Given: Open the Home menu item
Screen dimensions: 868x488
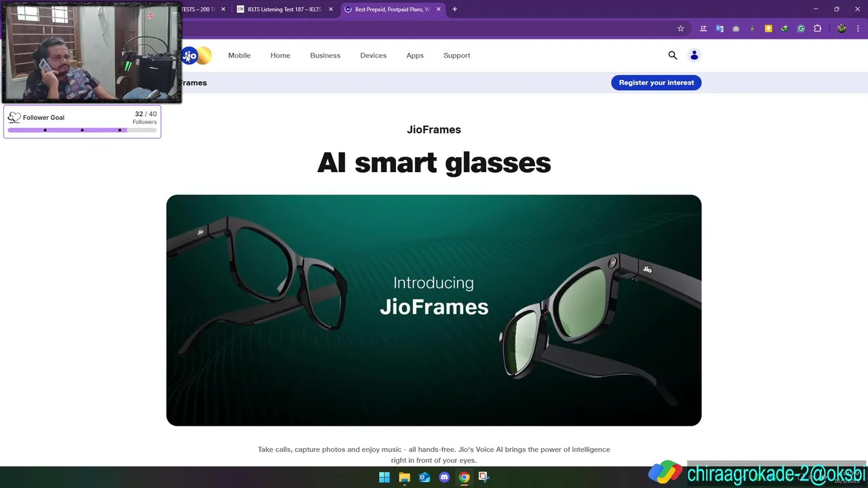Looking at the screenshot, I should pyautogui.click(x=280, y=56).
